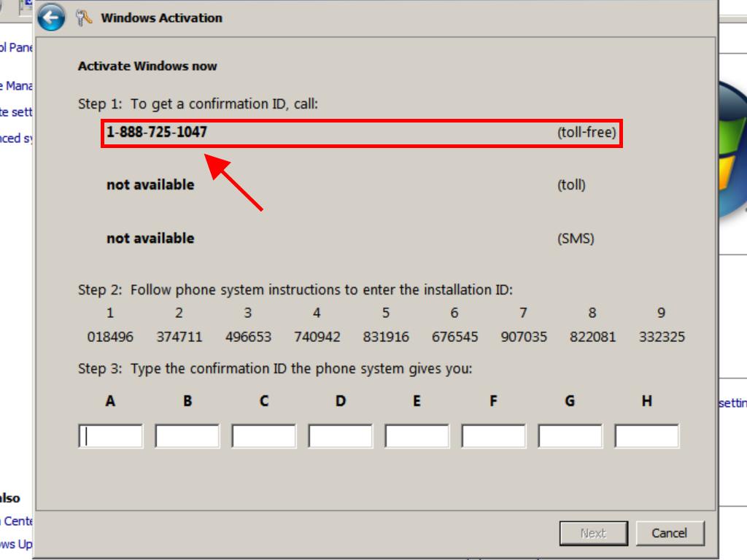The height and width of the screenshot is (560, 747).
Task: Open the Device Manager link at left
Action: (17, 86)
